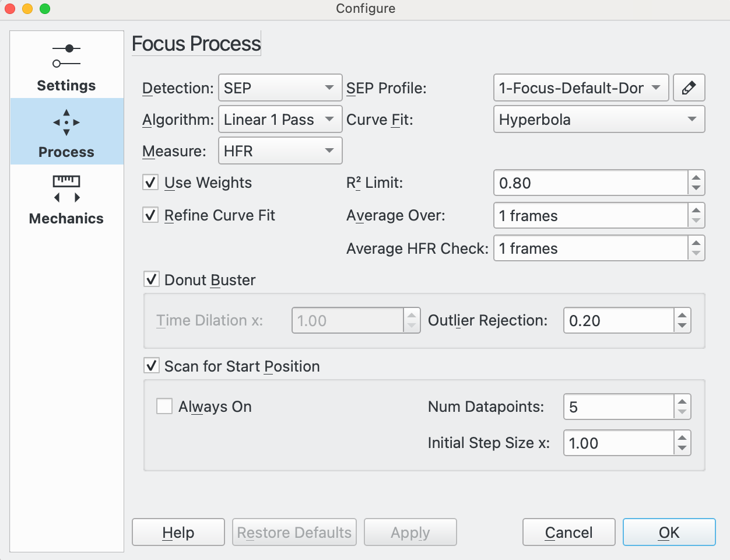Open the Algorithm dropdown showing Linear 1 Pass

click(x=280, y=119)
